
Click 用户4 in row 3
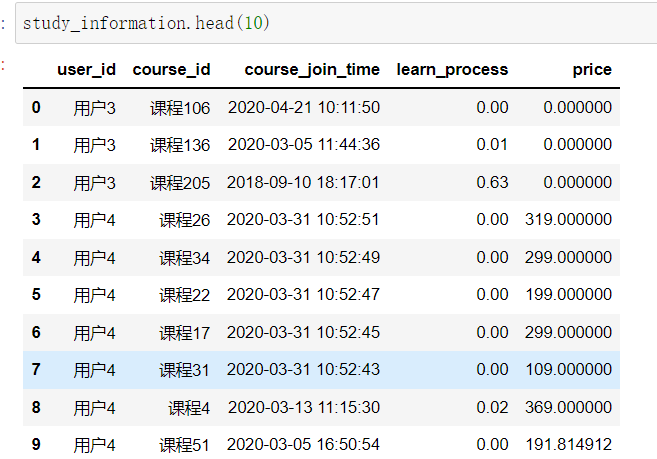point(94,220)
